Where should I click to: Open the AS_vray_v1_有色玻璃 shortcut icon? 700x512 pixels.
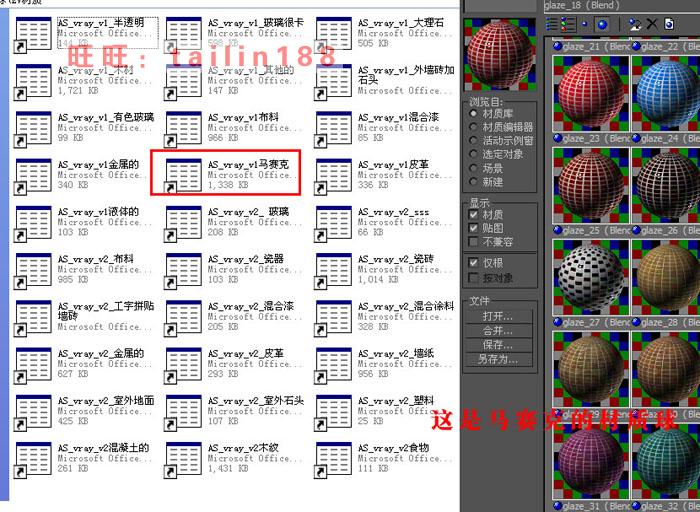tap(33, 129)
